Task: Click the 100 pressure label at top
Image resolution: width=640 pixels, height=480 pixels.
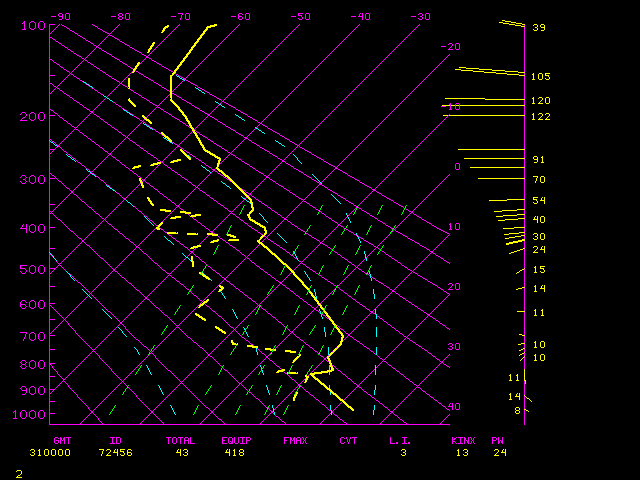Action: click(33, 26)
